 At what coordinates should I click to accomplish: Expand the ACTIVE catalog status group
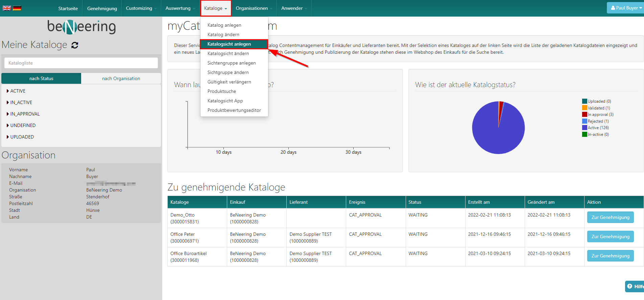[18, 91]
